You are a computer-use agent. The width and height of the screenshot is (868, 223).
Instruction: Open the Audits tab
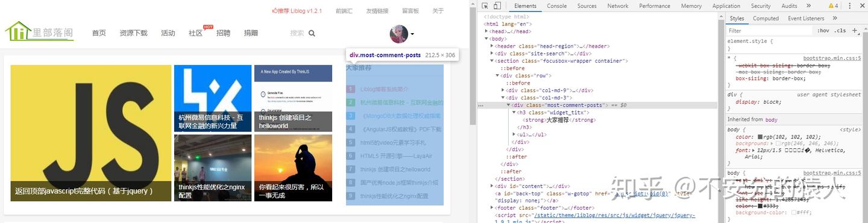789,6
